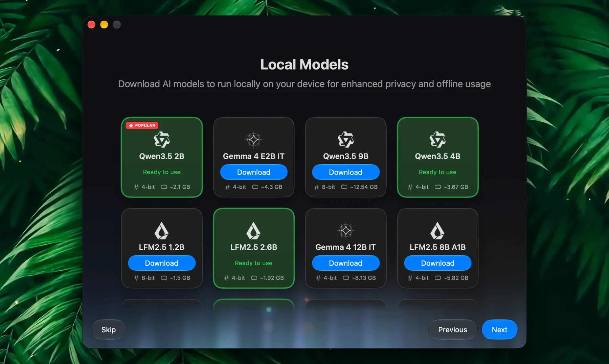Viewport: 609px width, 364px height.
Task: Click the Gemma logo on Gemma 4 E2B IT card
Action: point(254,140)
